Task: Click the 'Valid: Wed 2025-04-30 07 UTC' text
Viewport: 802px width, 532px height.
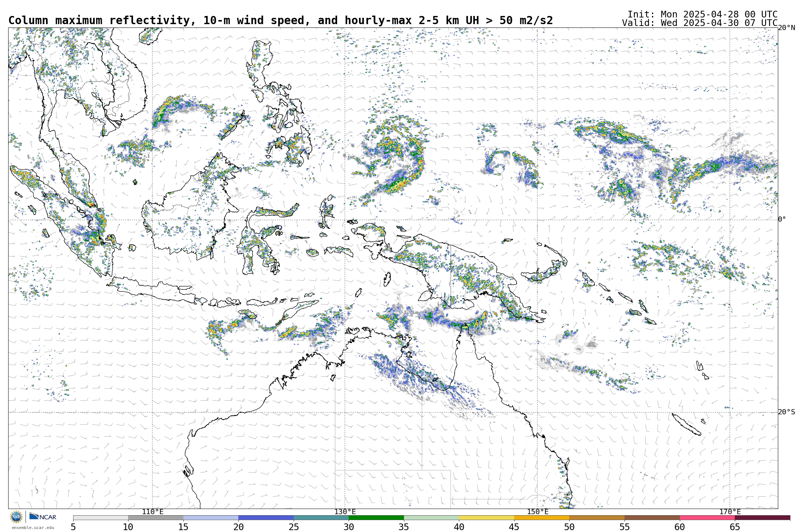Action: (x=700, y=23)
